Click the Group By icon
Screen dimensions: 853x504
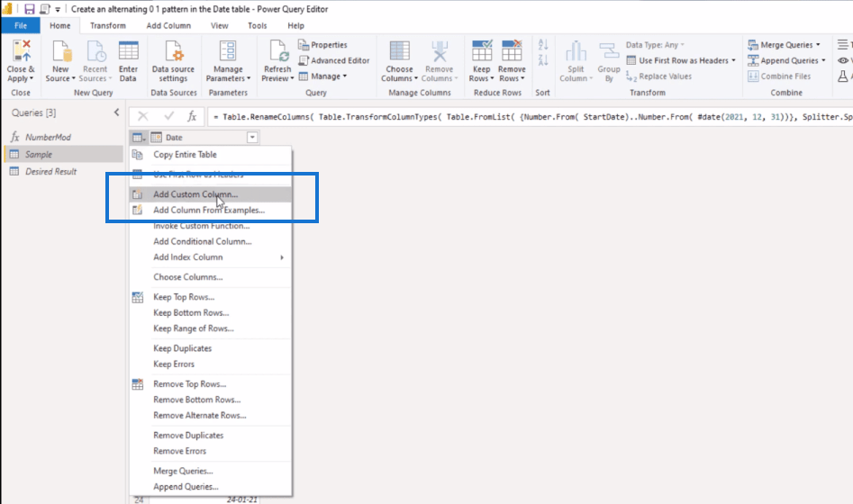coord(609,51)
